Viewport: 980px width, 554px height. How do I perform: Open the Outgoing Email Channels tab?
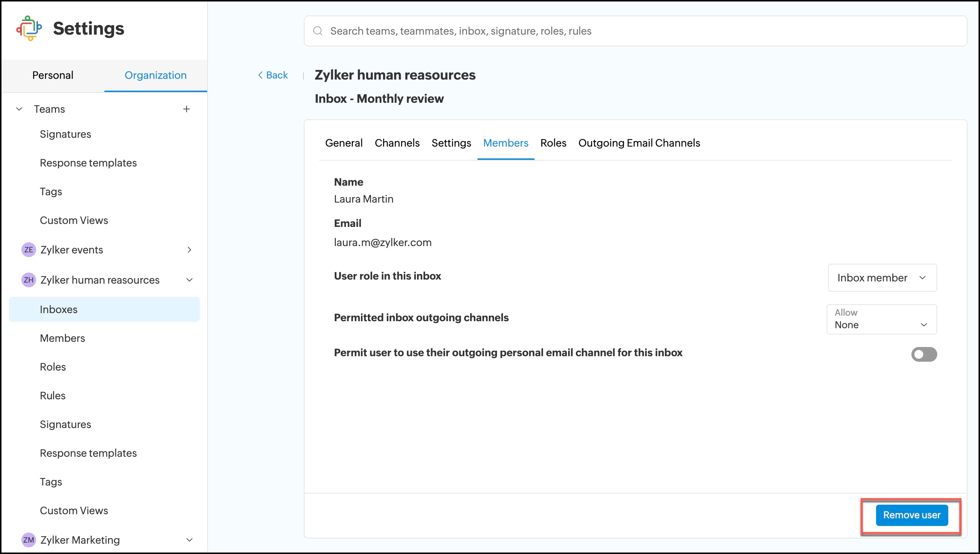tap(639, 143)
